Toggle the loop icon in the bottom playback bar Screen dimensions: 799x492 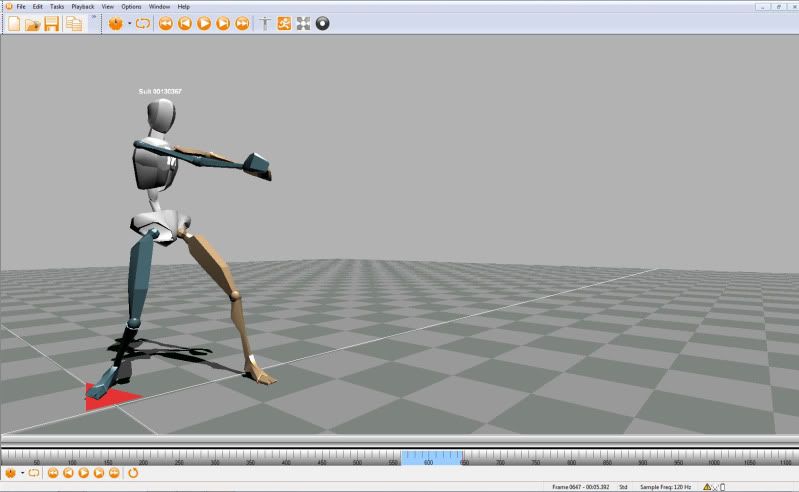(34, 473)
